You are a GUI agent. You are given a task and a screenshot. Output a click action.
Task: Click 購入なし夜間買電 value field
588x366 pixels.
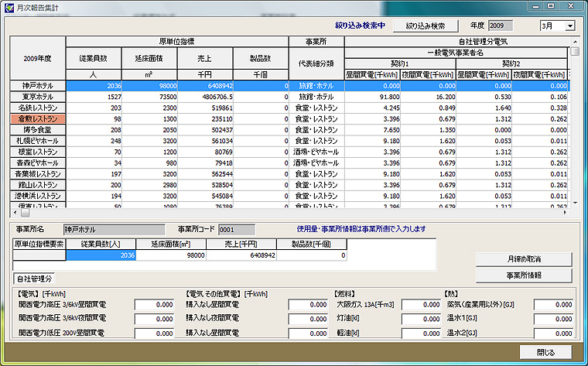point(308,319)
